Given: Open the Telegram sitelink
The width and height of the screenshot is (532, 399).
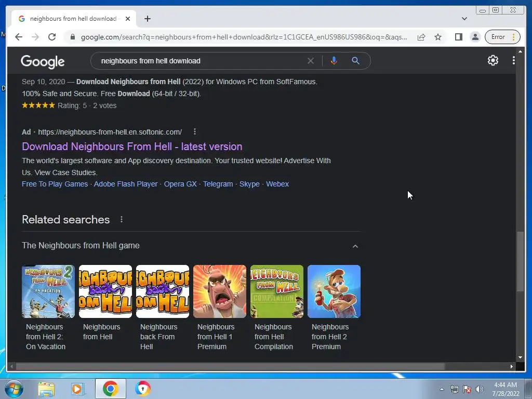Looking at the screenshot, I should [x=218, y=184].
